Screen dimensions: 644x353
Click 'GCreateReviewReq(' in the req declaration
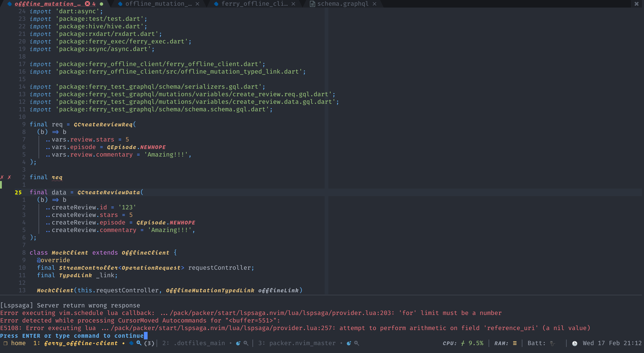tap(105, 124)
